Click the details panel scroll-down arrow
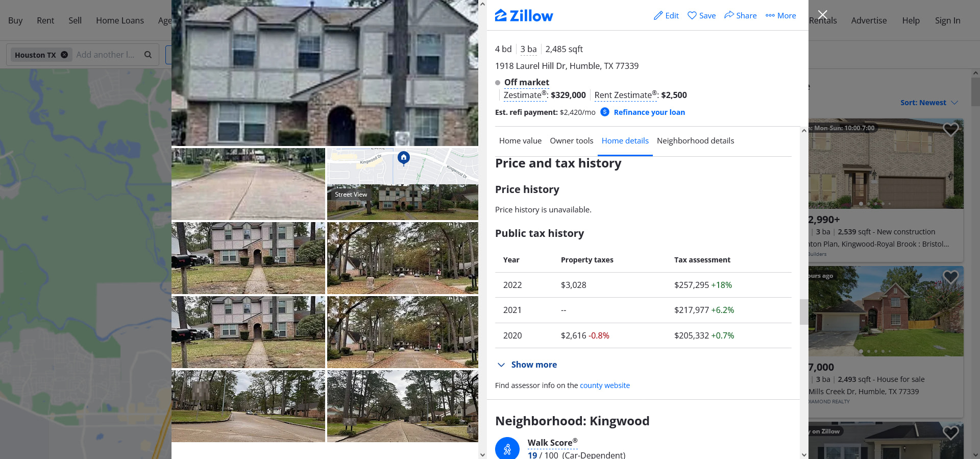The image size is (980, 459). [x=804, y=454]
